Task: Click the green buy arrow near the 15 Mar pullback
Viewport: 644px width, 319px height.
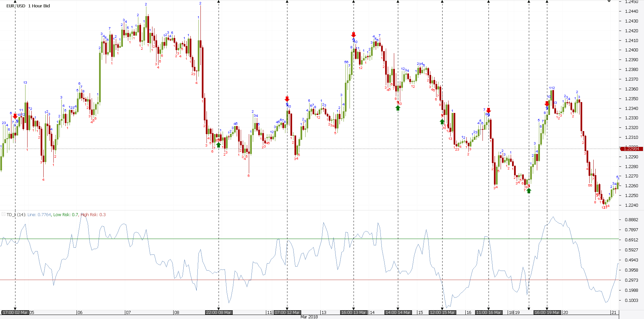Action: 442,121
